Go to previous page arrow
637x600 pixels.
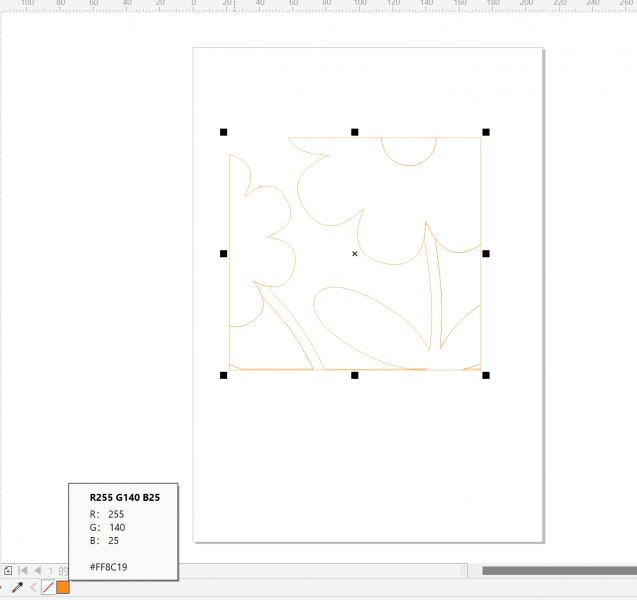[x=37, y=570]
